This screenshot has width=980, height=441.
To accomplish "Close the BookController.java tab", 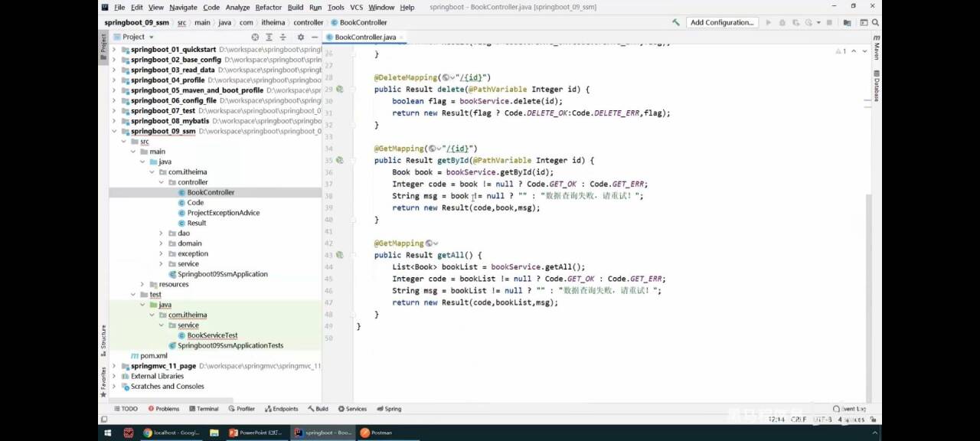I will pyautogui.click(x=402, y=37).
